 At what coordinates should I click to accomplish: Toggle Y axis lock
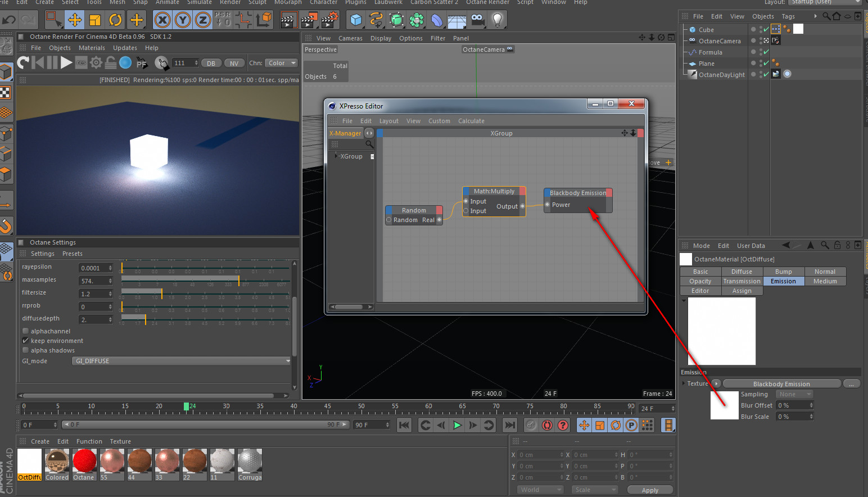click(183, 20)
